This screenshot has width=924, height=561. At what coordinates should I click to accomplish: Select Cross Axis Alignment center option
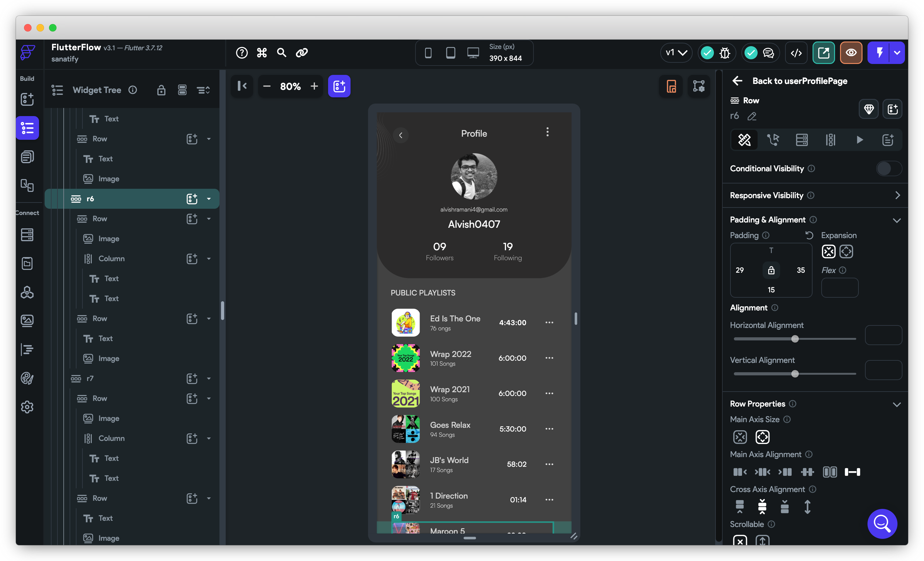tap(762, 507)
